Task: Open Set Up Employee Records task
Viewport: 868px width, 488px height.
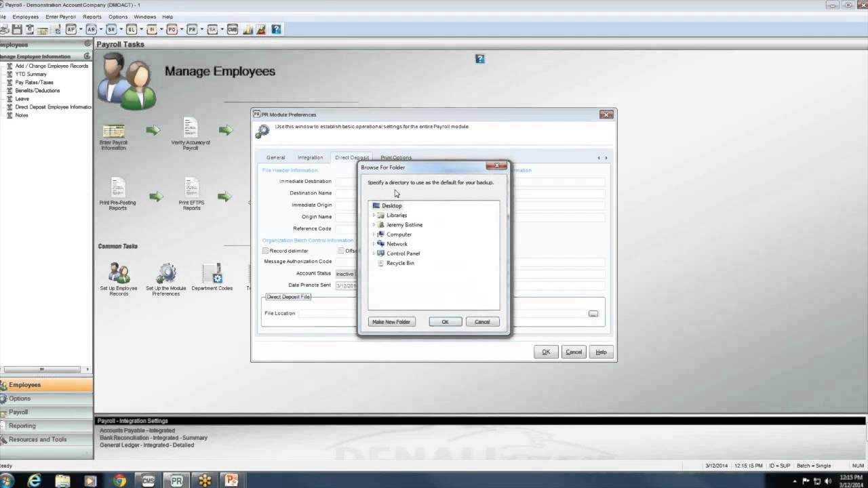Action: (119, 279)
